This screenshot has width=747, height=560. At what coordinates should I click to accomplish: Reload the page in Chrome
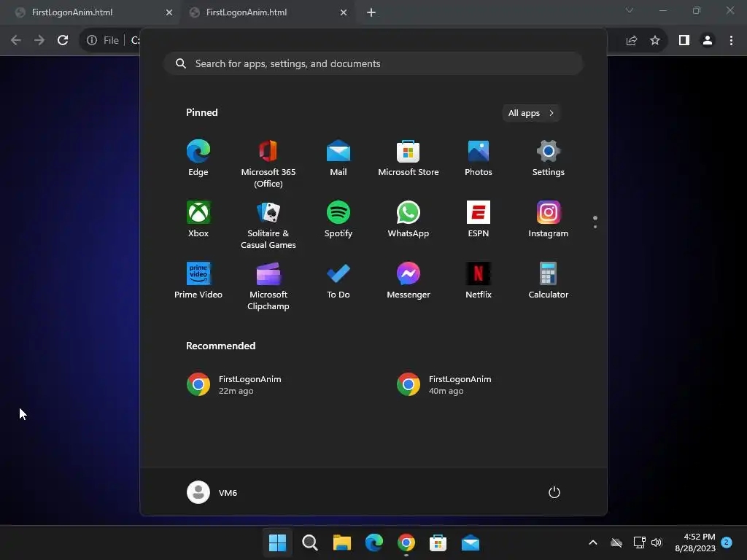pyautogui.click(x=63, y=41)
